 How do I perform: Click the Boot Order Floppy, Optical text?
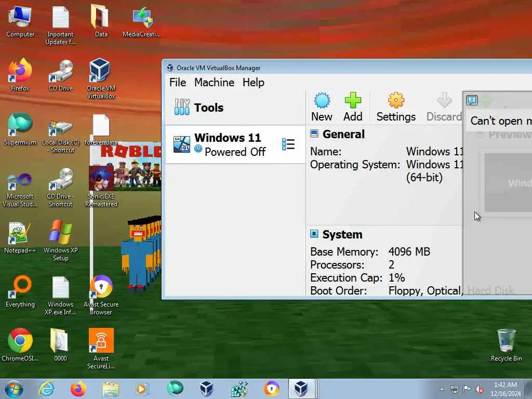point(425,291)
